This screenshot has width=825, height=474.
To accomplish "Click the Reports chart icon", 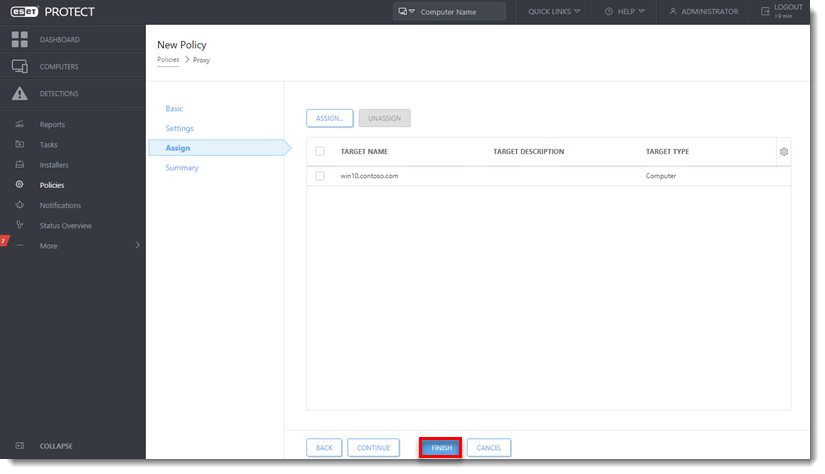I will click(x=19, y=124).
